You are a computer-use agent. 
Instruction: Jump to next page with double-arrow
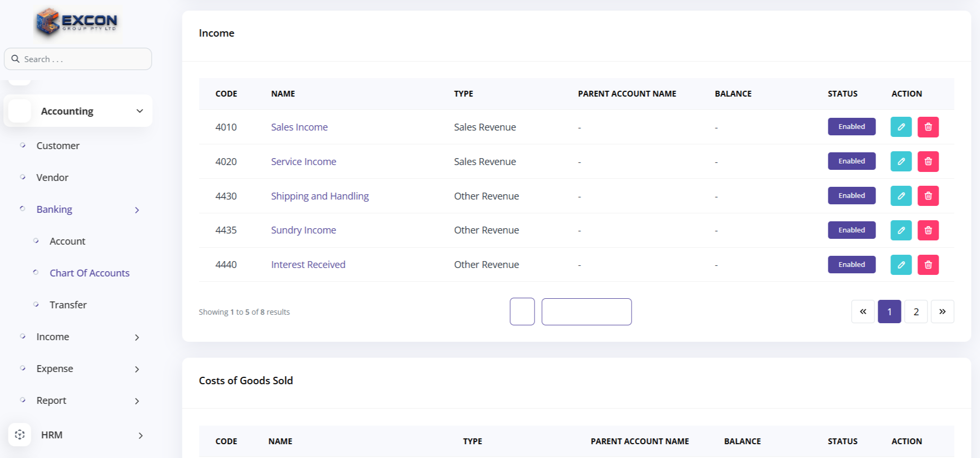[942, 312]
